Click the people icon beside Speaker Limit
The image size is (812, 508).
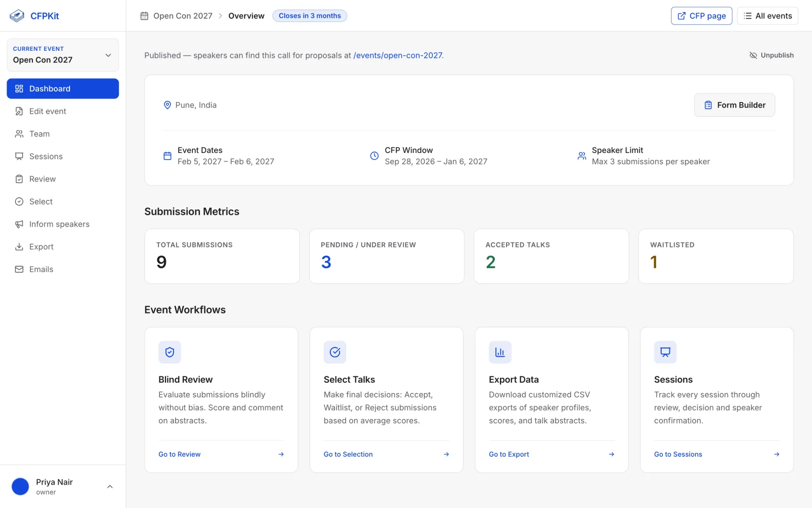pos(582,156)
